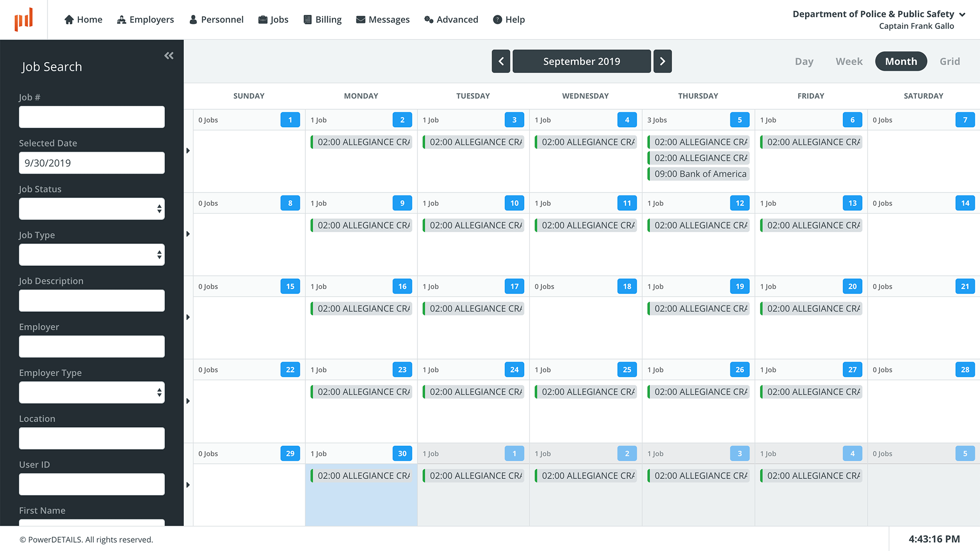The width and height of the screenshot is (980, 551).
Task: Select date badge 12
Action: pyautogui.click(x=739, y=203)
